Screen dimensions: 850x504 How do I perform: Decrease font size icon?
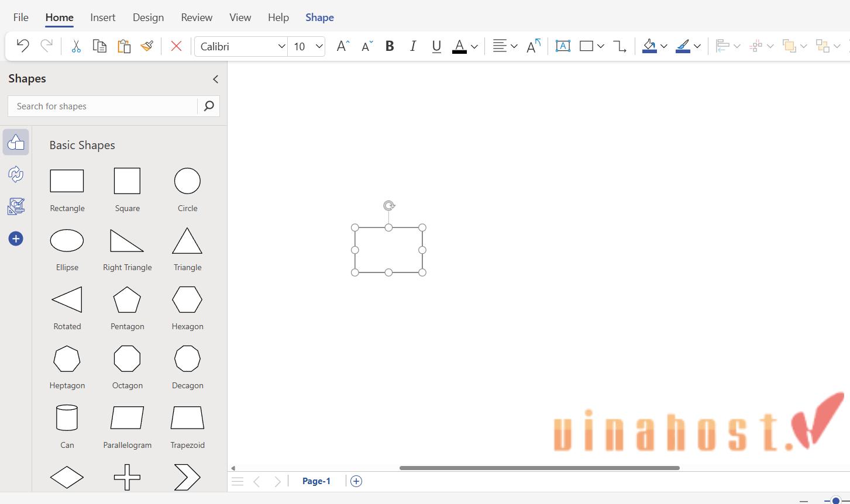tap(367, 46)
